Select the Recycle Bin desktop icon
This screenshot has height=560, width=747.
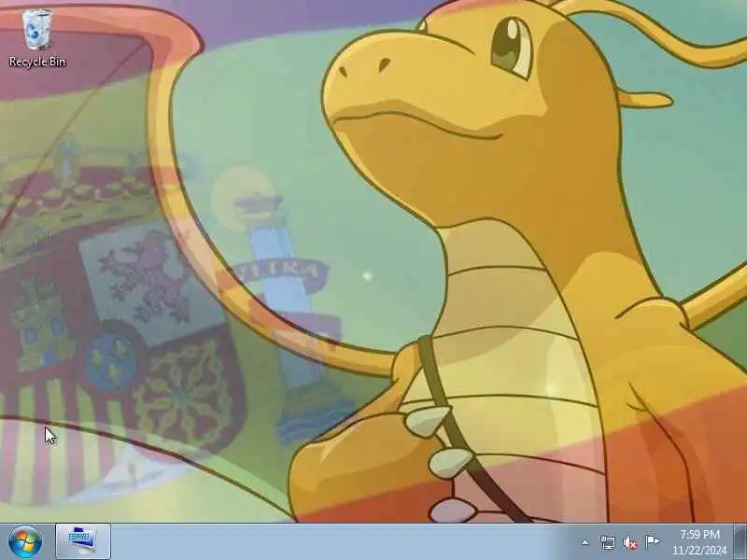[x=37, y=38]
